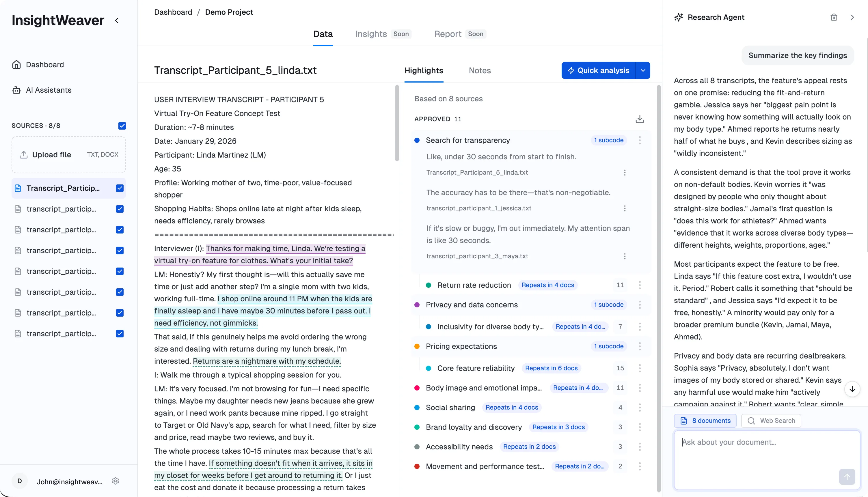Toggle the third transcript source checkbox
This screenshot has height=497, width=868.
click(x=120, y=230)
